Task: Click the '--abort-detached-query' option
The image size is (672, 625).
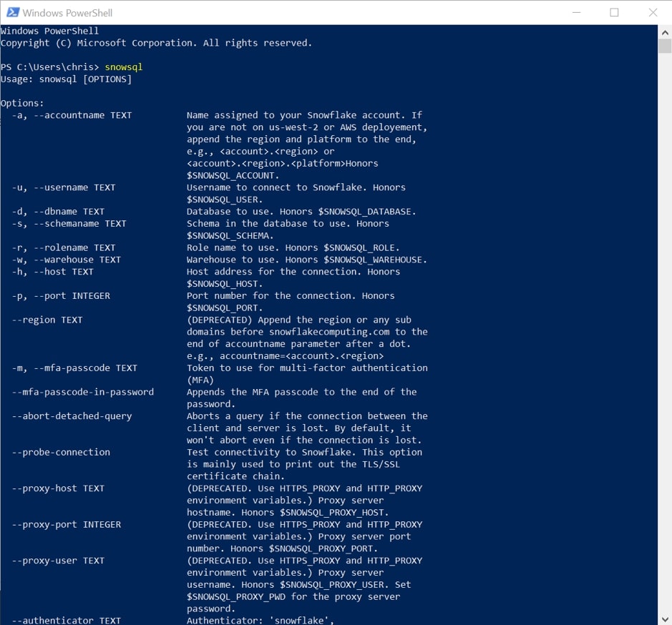Action: pyautogui.click(x=72, y=416)
